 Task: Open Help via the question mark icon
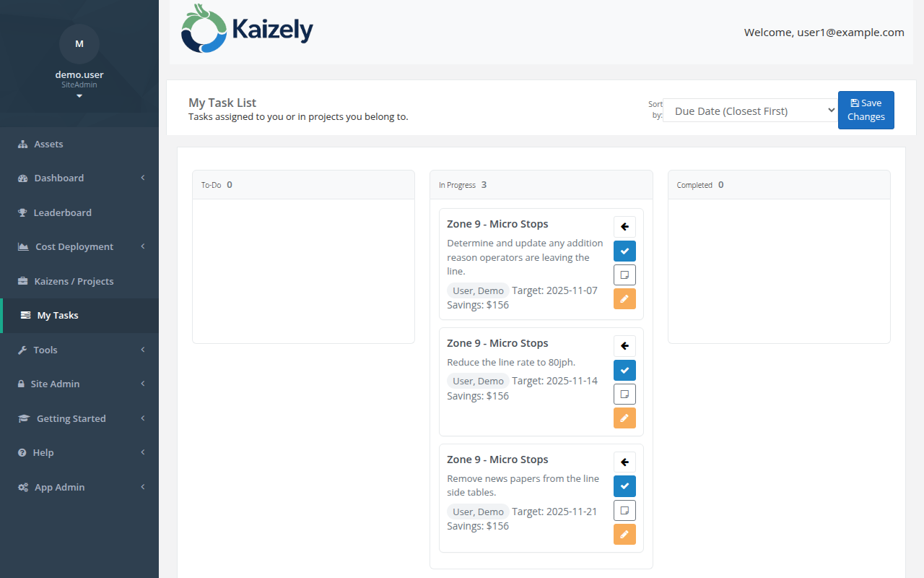tap(24, 452)
